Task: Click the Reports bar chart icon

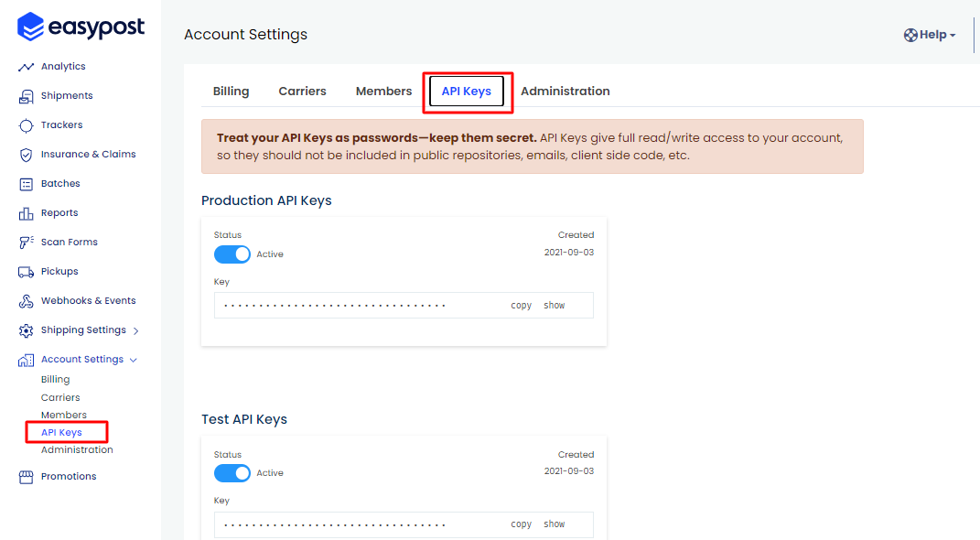Action: tap(26, 214)
